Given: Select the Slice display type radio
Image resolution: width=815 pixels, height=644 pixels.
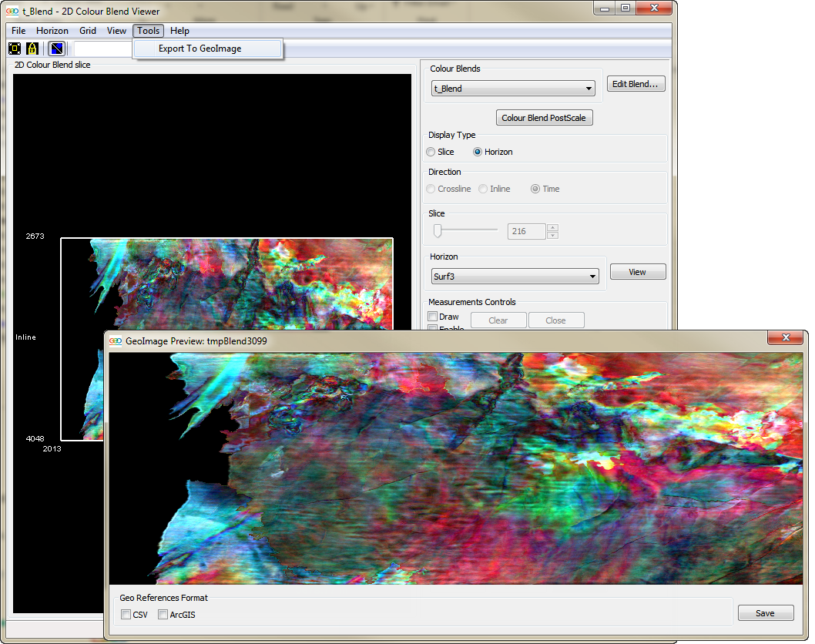Looking at the screenshot, I should click(431, 152).
